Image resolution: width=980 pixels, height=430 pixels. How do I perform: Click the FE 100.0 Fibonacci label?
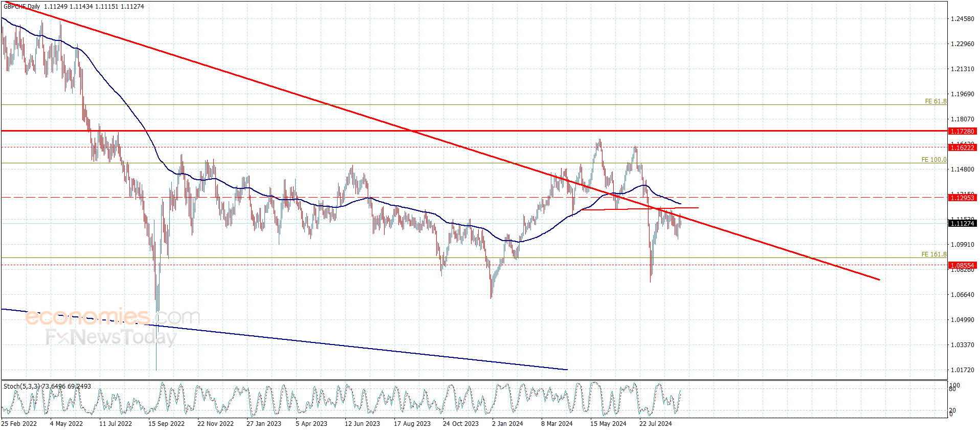coord(934,160)
